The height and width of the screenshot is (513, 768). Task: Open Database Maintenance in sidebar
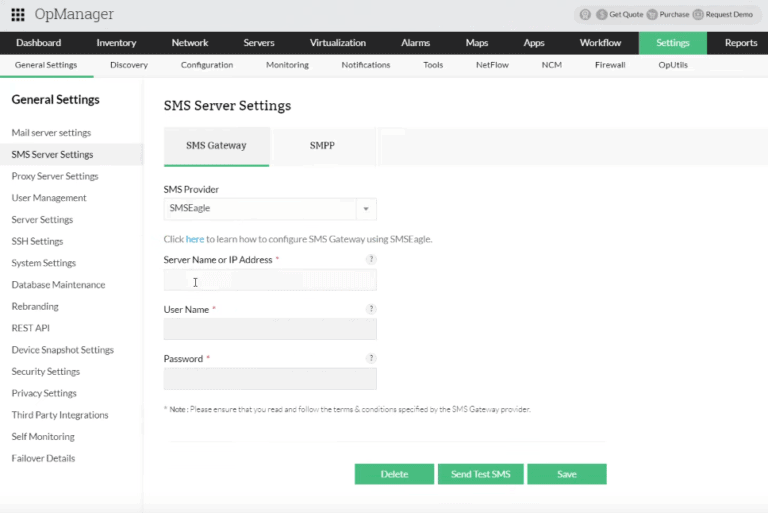point(58,285)
